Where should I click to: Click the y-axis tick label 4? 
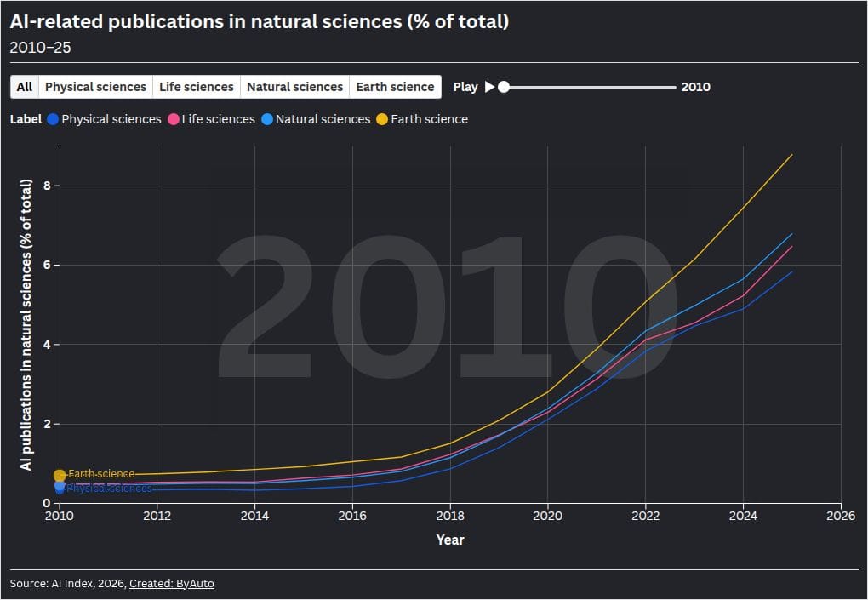pos(47,345)
